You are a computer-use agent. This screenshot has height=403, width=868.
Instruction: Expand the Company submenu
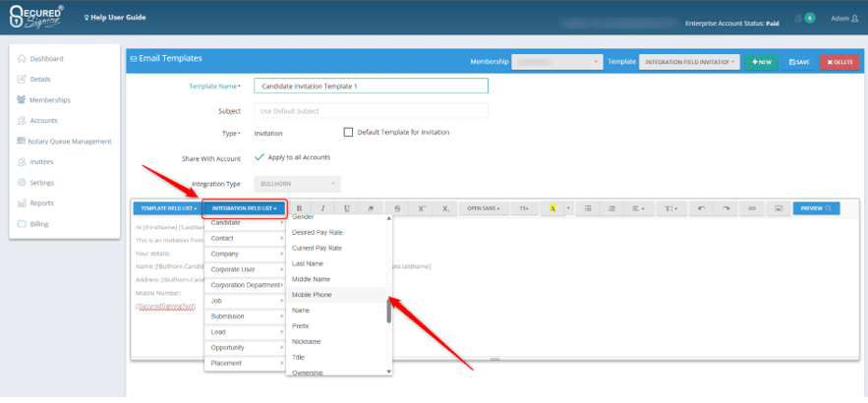[245, 255]
